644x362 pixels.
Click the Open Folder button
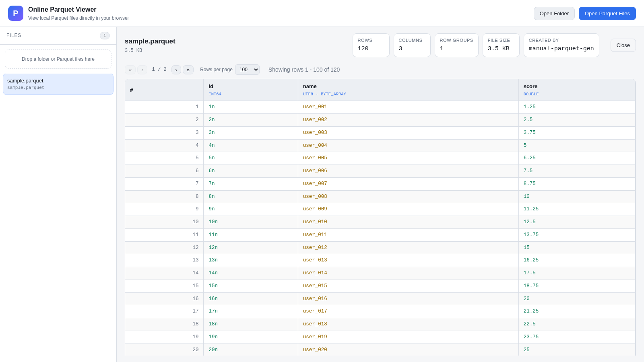pyautogui.click(x=554, y=13)
